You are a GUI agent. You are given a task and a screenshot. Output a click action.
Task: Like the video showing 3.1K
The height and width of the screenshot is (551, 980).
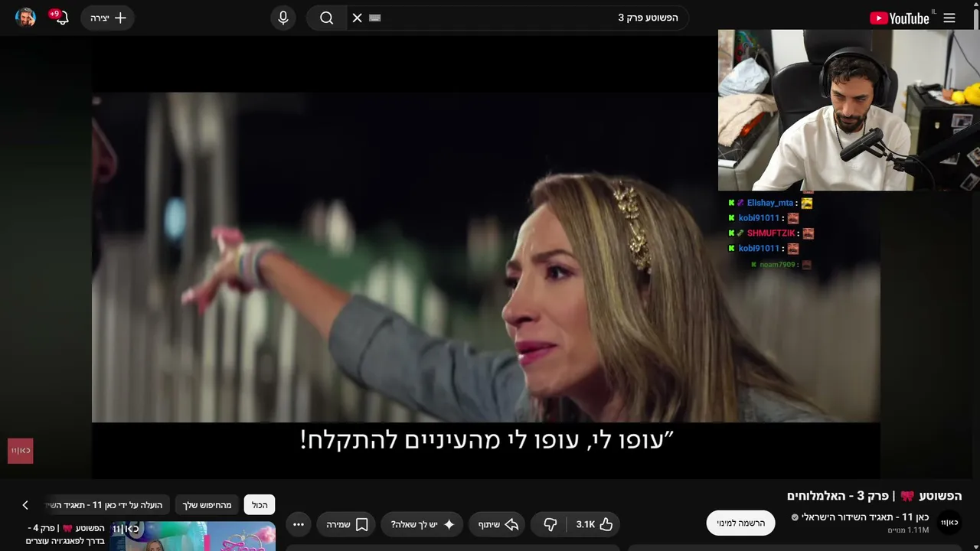594,524
